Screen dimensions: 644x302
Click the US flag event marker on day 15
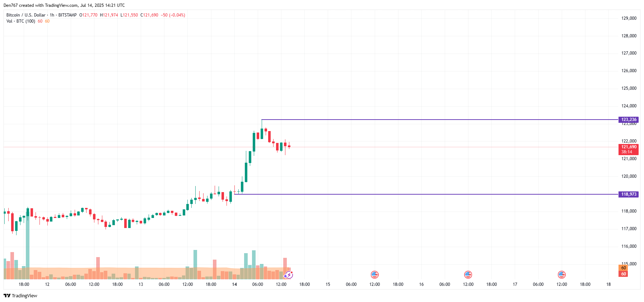coord(374,275)
